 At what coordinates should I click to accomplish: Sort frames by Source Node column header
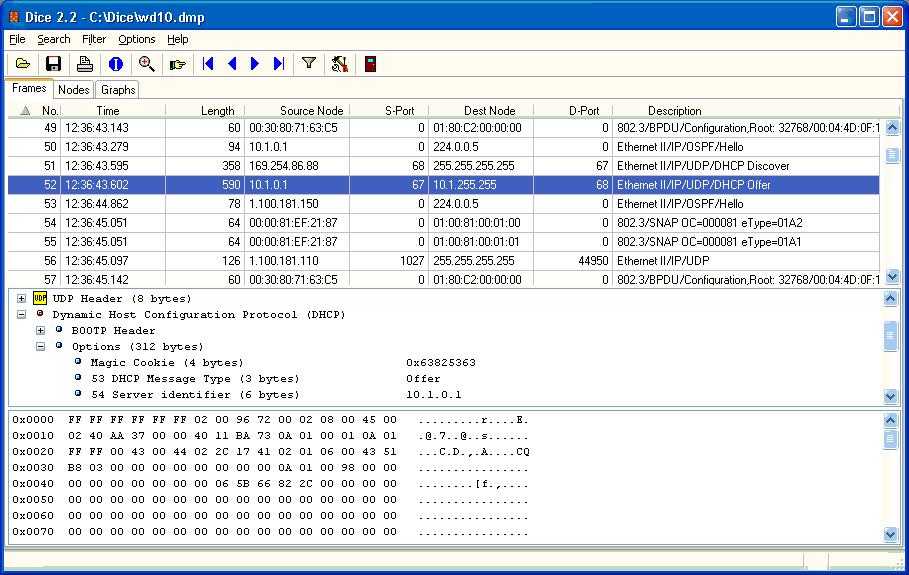point(311,111)
